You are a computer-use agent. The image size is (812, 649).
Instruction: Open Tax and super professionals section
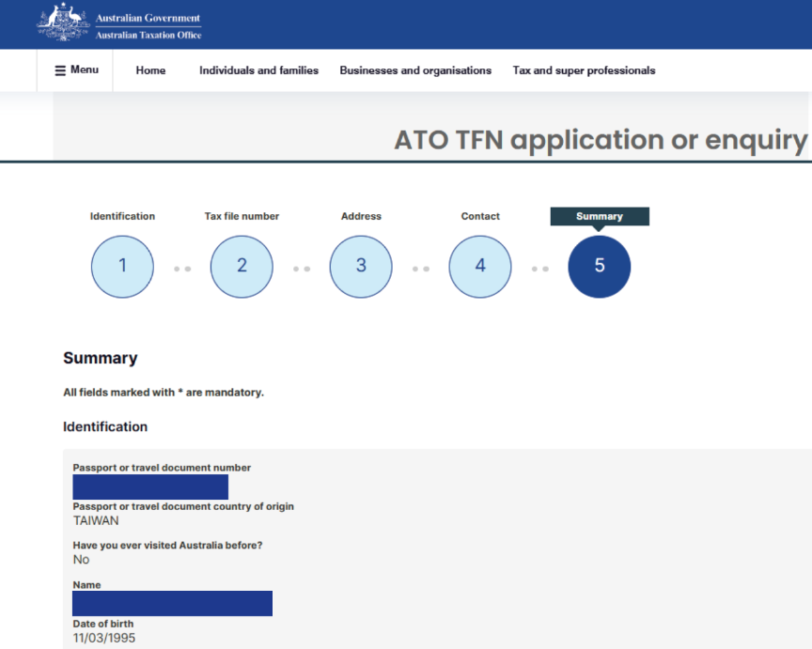click(584, 70)
